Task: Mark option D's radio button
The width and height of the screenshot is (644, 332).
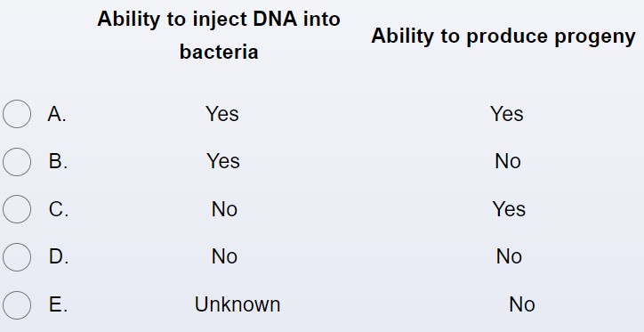Action: (x=17, y=257)
